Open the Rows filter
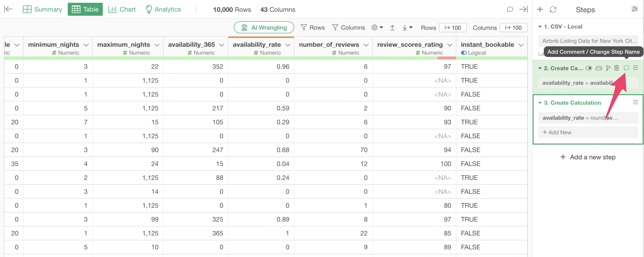Viewport: 644px width, 257px height. (x=312, y=27)
